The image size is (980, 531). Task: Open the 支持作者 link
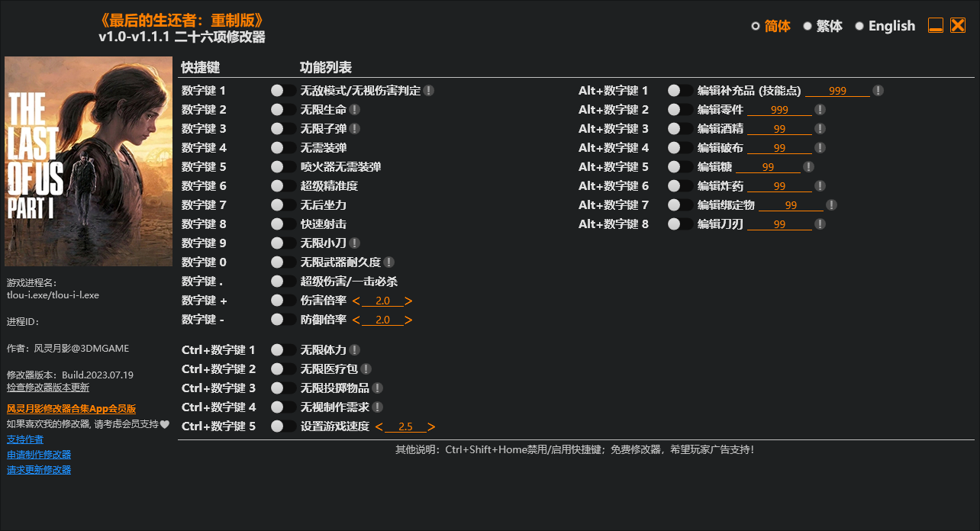(25, 439)
